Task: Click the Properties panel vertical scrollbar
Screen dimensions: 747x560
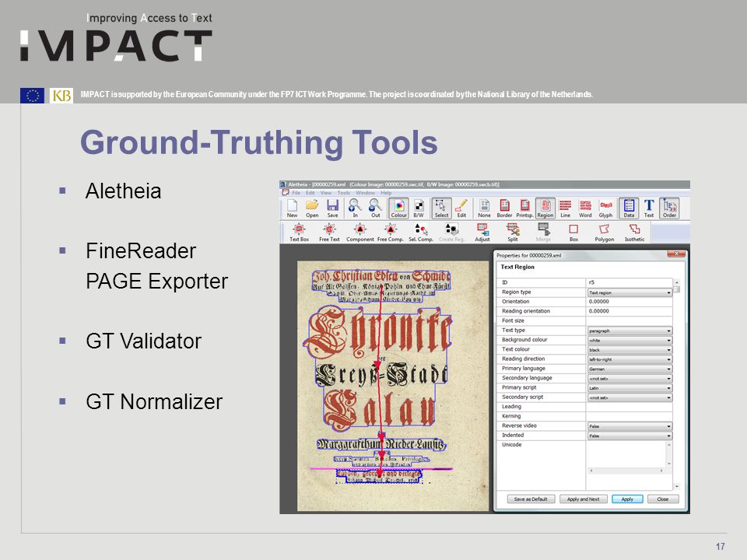Action: click(677, 383)
